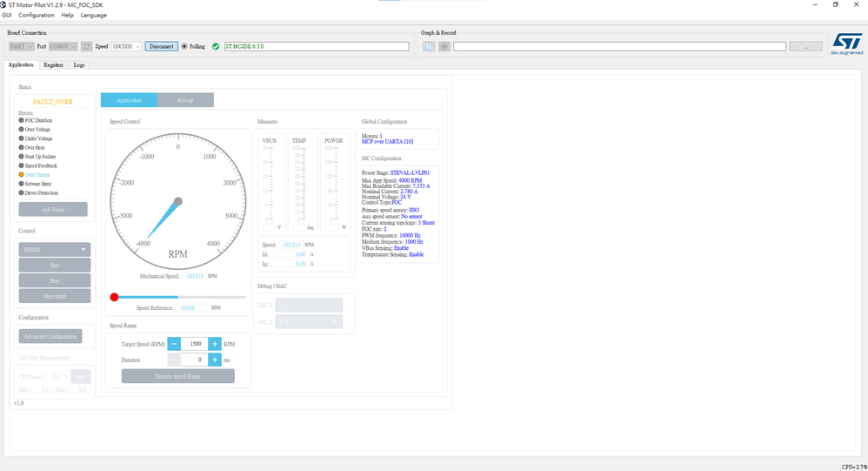Click the browse '...' button in Graph & Record

click(805, 46)
